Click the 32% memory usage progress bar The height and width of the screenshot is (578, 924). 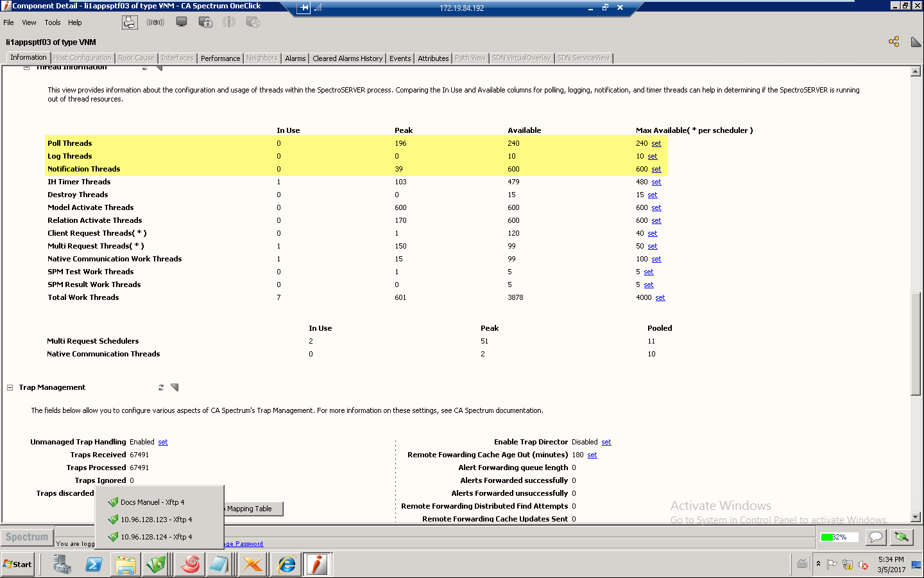839,537
